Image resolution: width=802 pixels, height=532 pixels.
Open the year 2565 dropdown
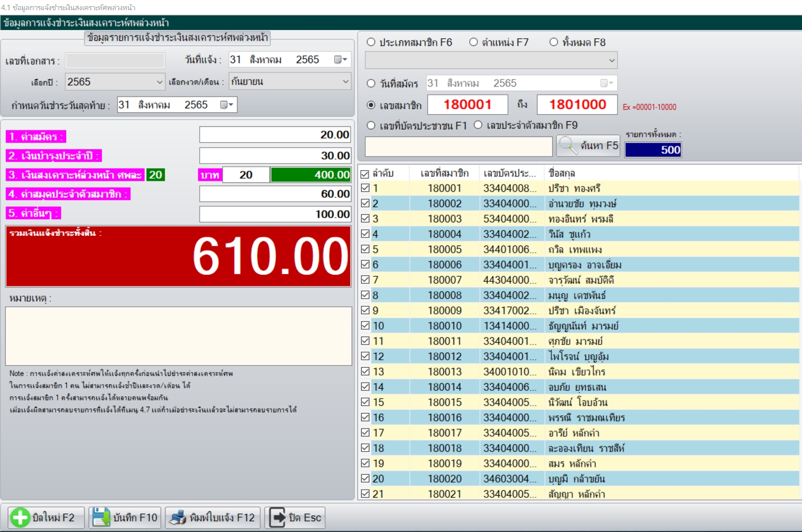159,82
